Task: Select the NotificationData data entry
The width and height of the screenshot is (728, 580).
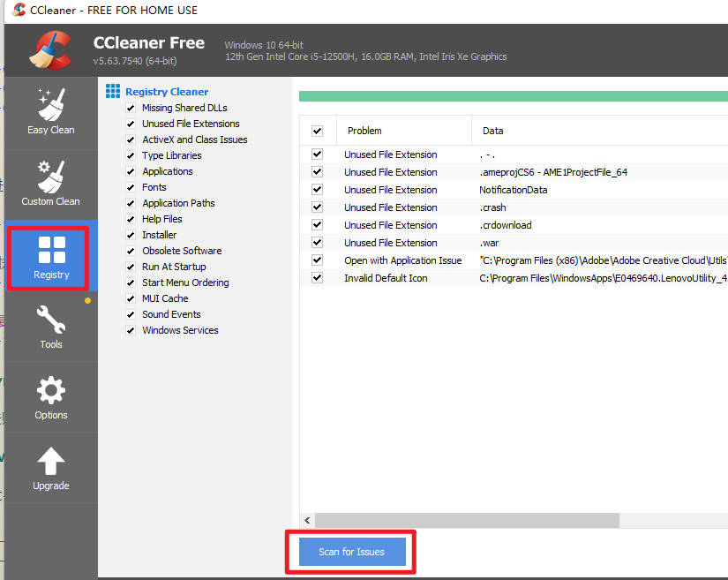Action: (x=513, y=190)
